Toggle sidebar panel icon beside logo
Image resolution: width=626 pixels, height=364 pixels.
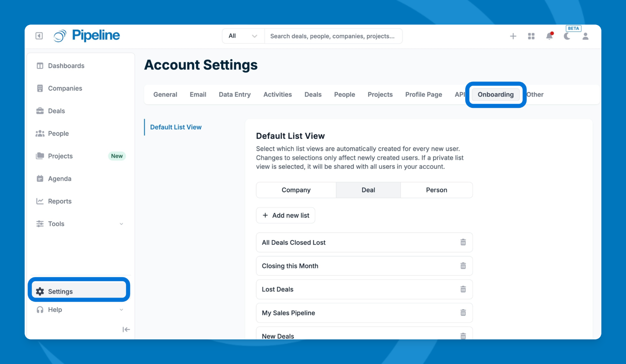click(x=39, y=36)
